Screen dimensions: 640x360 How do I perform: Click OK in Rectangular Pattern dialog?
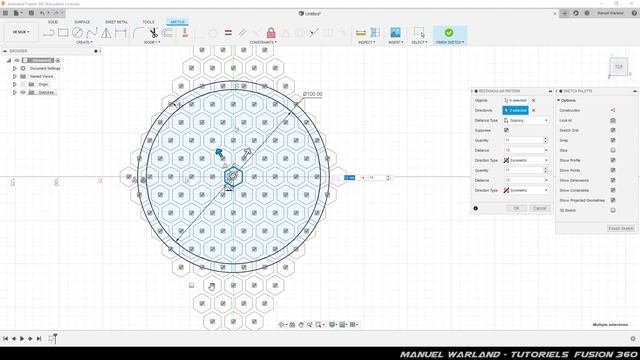[516, 208]
